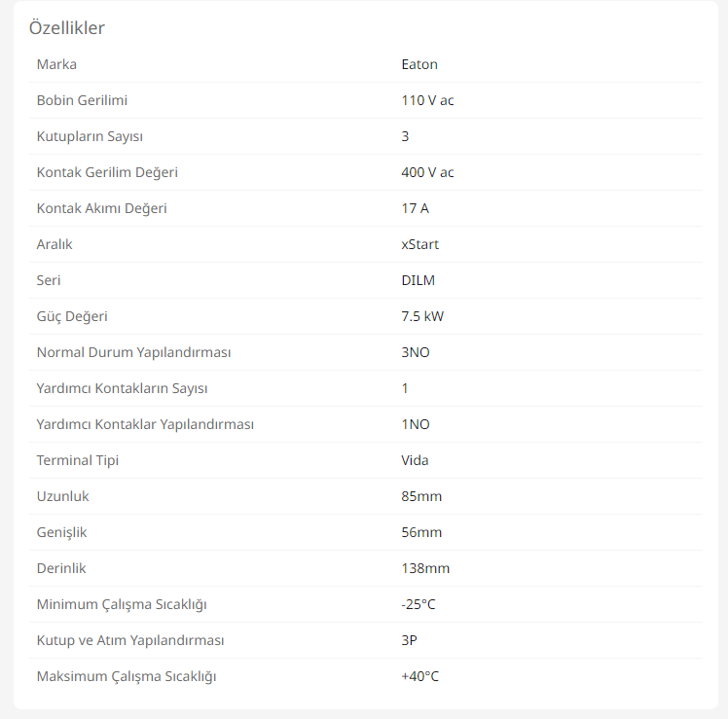Select the xStart range value
The image size is (728, 719).
click(x=419, y=244)
